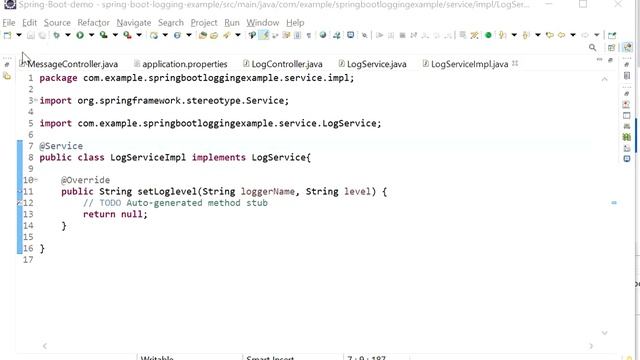The image size is (640, 360).
Task: Expand the Debug launch dropdown arrow
Action: [68, 36]
